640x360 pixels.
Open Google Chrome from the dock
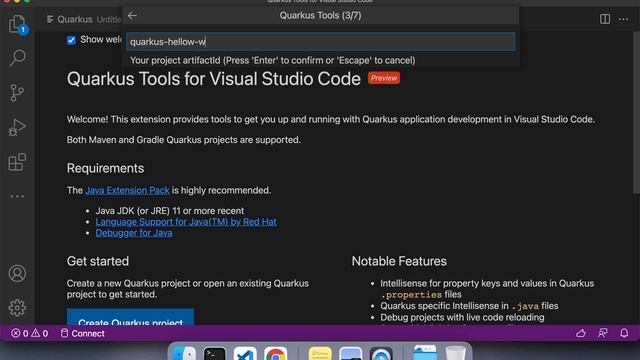276,353
